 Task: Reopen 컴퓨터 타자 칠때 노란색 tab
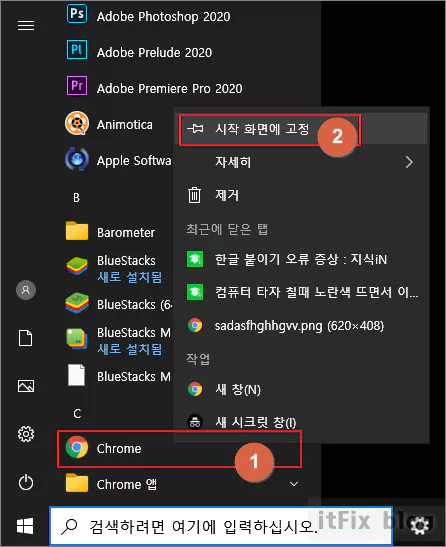click(302, 292)
